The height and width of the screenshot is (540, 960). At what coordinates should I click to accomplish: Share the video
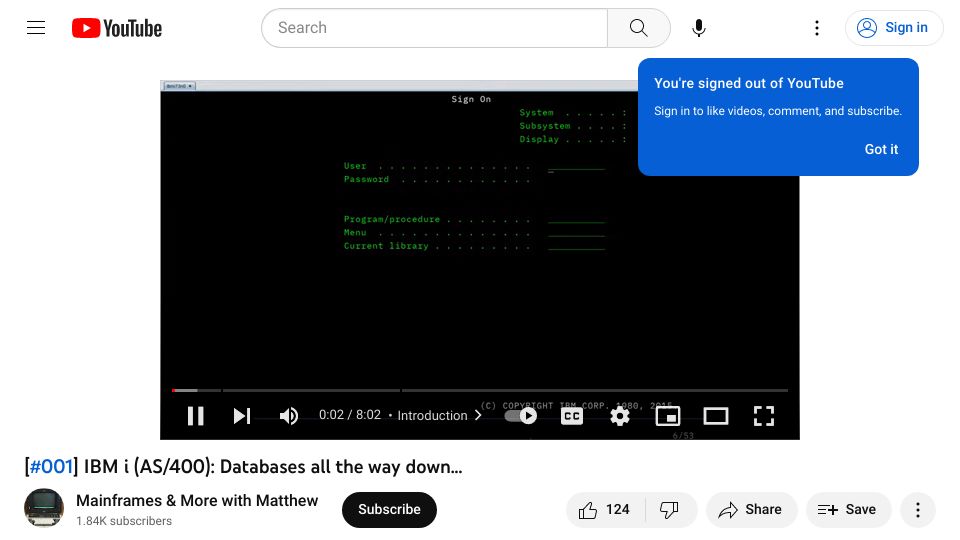coord(751,509)
